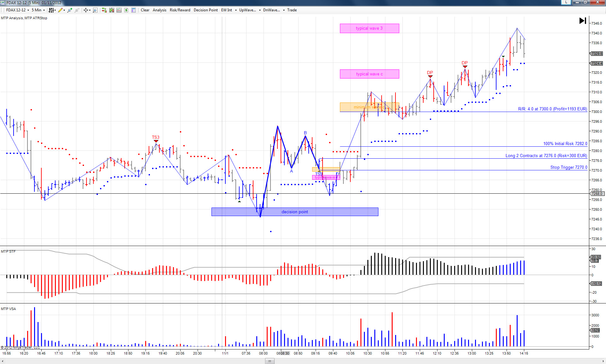
Task: Click the 'Long 2 Contracts at 7276.0' label
Action: pyautogui.click(x=546, y=156)
